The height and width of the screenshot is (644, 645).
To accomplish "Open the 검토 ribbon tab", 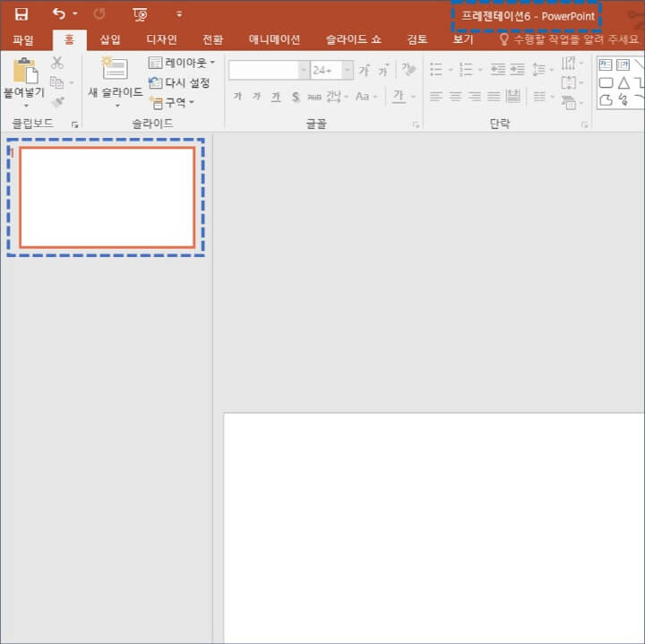I will coord(417,39).
